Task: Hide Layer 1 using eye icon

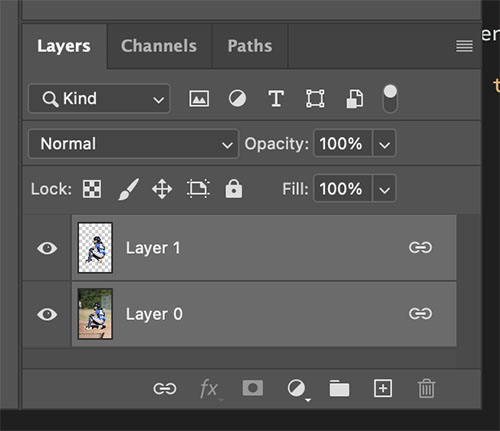Action: [47, 248]
